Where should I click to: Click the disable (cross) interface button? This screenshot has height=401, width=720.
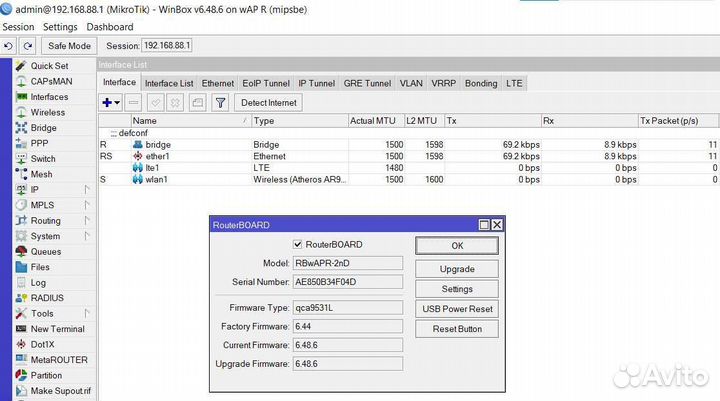click(x=175, y=102)
